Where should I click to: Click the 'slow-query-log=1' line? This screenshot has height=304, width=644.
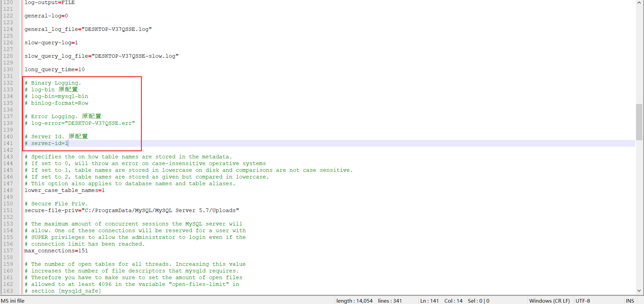[51, 43]
